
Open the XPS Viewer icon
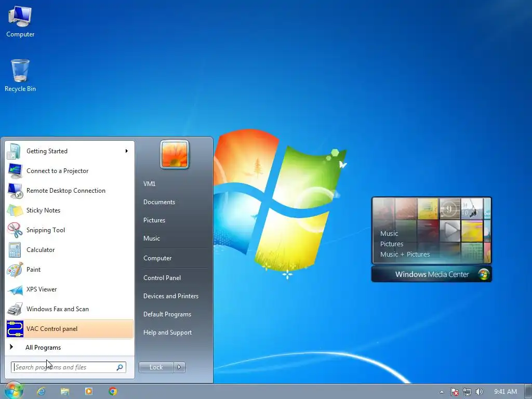15,289
